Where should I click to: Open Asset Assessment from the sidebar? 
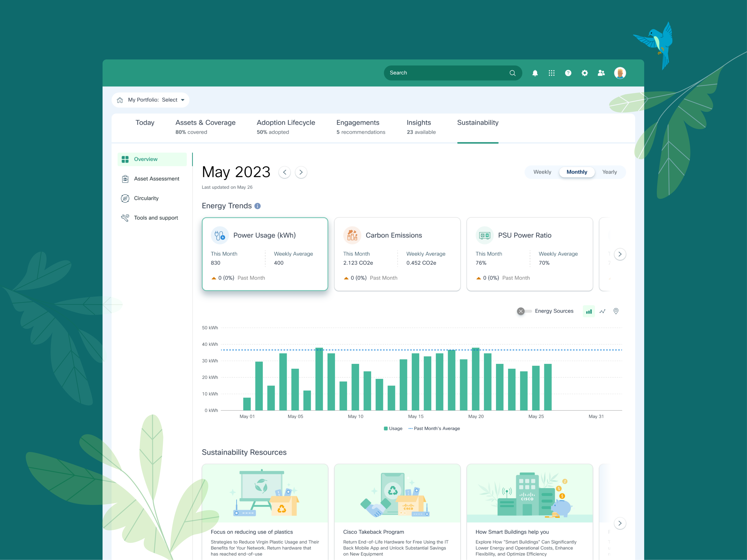[156, 179]
